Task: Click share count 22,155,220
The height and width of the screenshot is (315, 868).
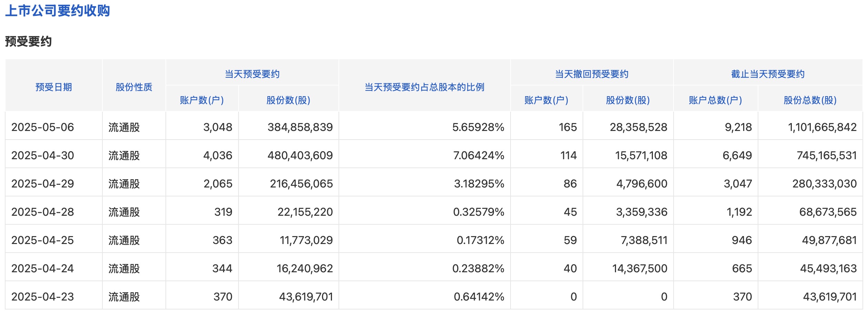Action: (305, 212)
